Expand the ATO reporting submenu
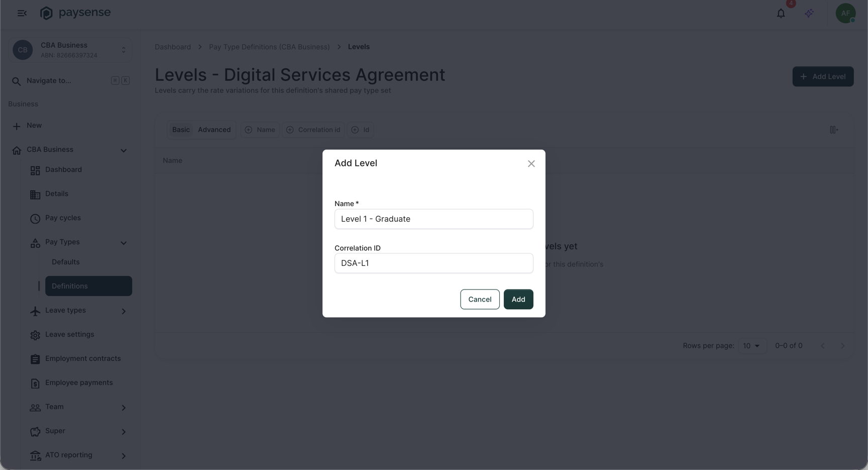Viewport: 868px width, 470px height. (124, 456)
